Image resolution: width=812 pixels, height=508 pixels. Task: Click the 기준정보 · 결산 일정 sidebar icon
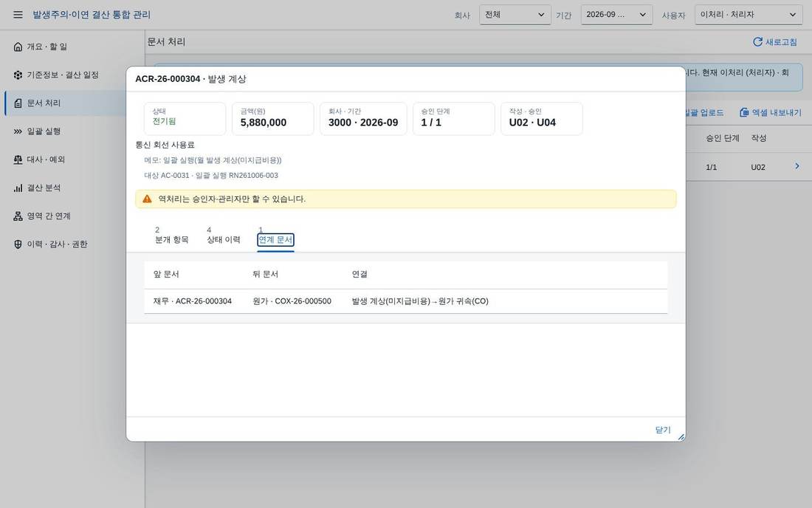pyautogui.click(x=18, y=75)
